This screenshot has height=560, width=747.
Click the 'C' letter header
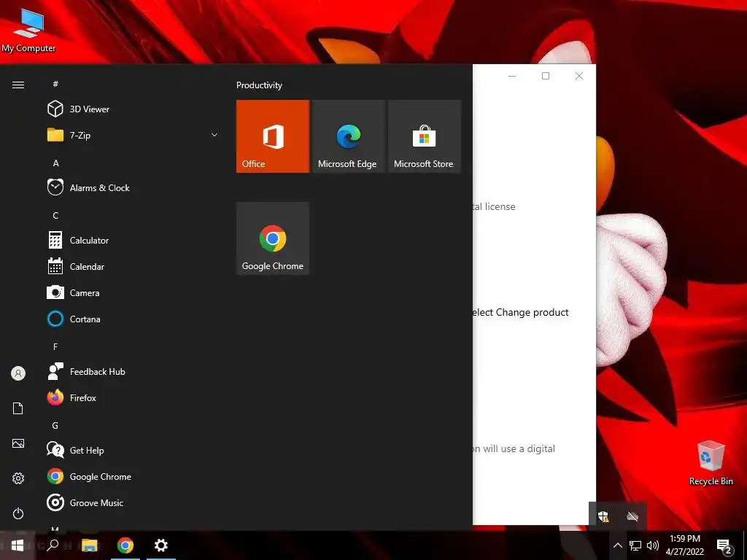point(55,216)
